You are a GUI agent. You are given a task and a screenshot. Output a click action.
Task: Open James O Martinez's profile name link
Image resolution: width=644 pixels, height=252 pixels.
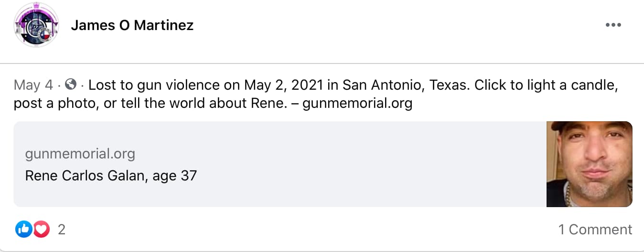(132, 25)
